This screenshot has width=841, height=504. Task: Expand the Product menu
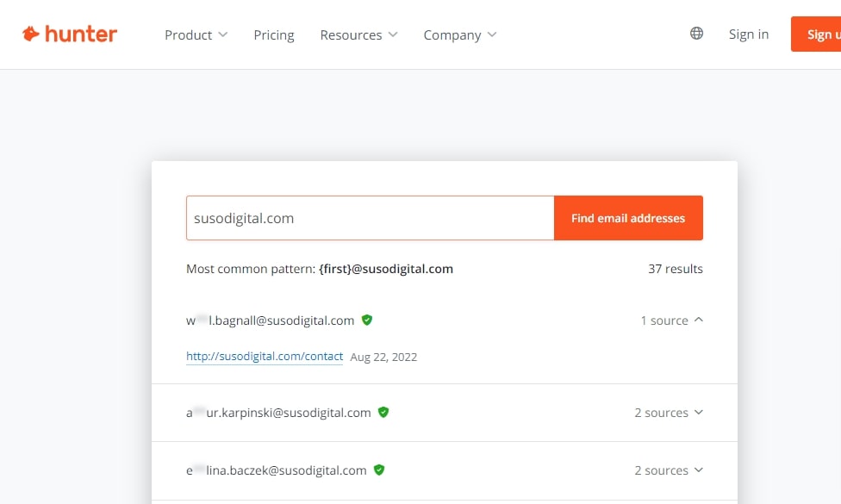(x=196, y=34)
